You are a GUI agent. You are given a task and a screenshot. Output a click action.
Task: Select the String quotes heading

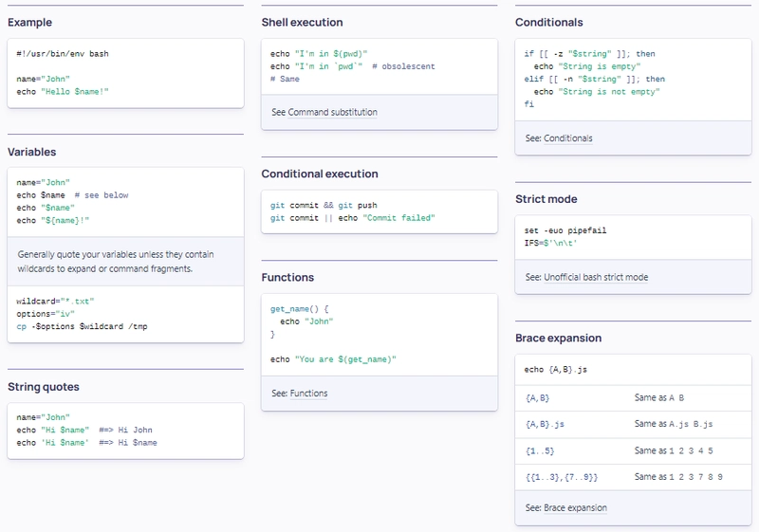coord(44,387)
